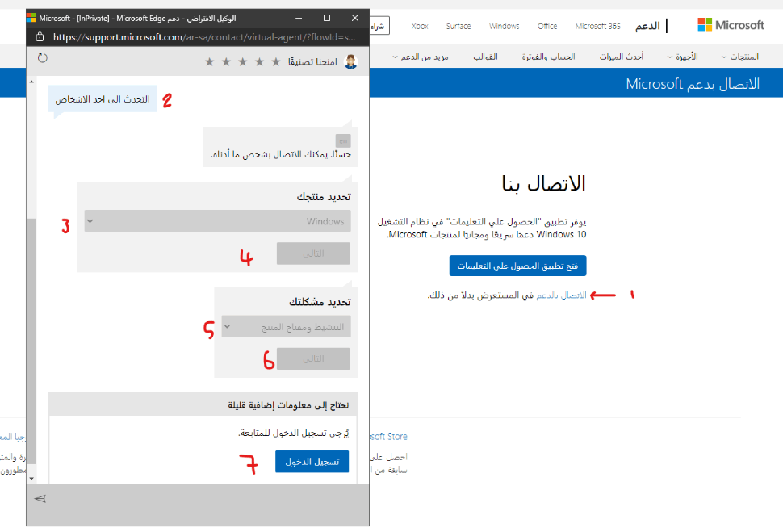Image resolution: width=783 pixels, height=532 pixels.
Task: Click the send message arrow icon
Action: [40, 499]
